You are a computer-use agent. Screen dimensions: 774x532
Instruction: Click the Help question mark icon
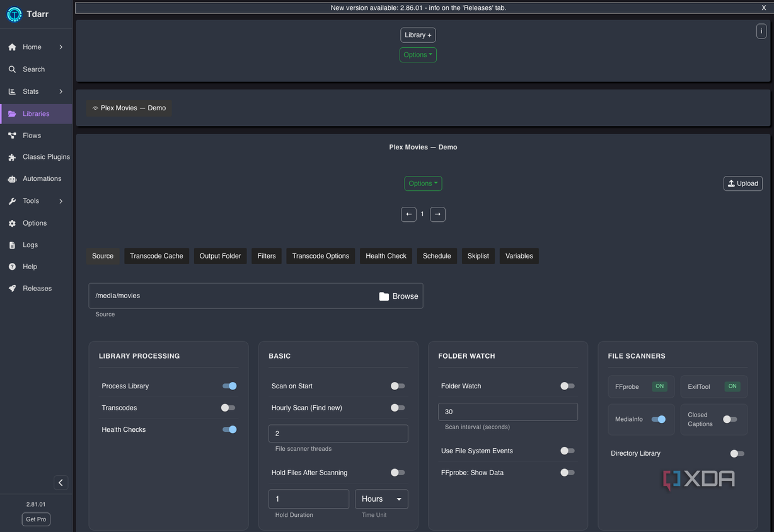12,267
